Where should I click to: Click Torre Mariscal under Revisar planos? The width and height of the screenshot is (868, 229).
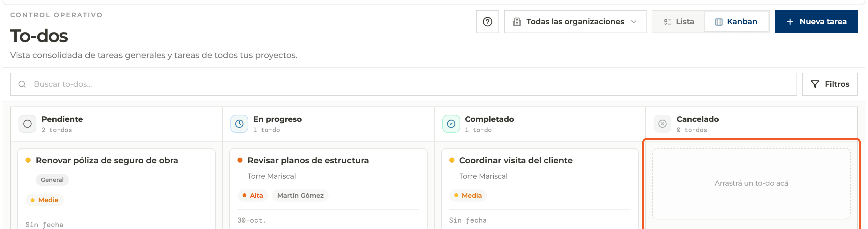(x=272, y=176)
